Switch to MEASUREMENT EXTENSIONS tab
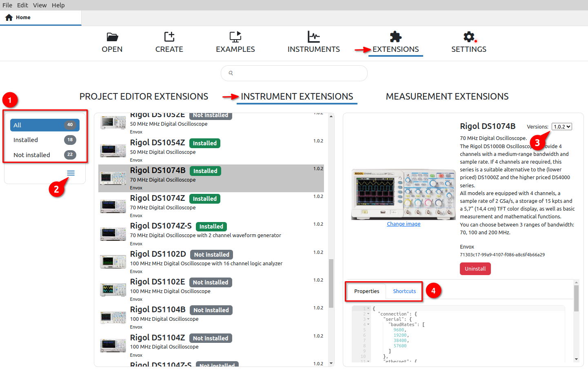Screen dimensions: 588x371 pos(447,96)
